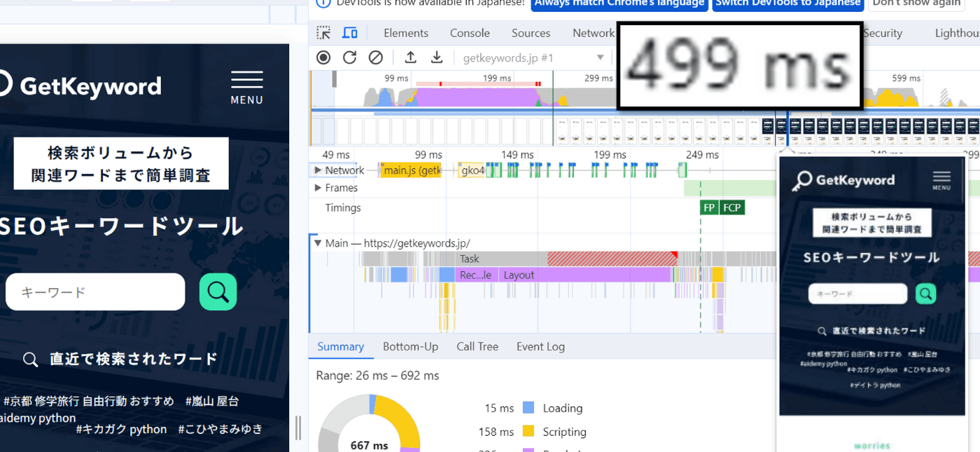The height and width of the screenshot is (452, 980).
Task: Click the green search button on webpage
Action: tap(218, 292)
